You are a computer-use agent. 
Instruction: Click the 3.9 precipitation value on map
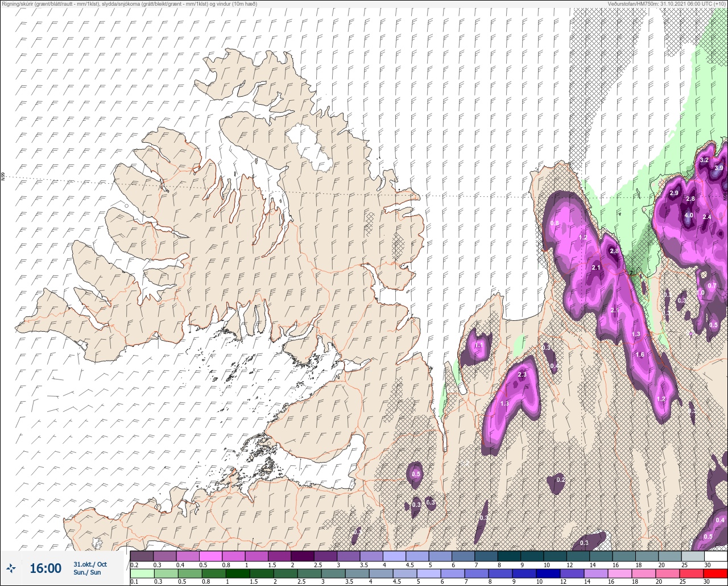coord(719,168)
